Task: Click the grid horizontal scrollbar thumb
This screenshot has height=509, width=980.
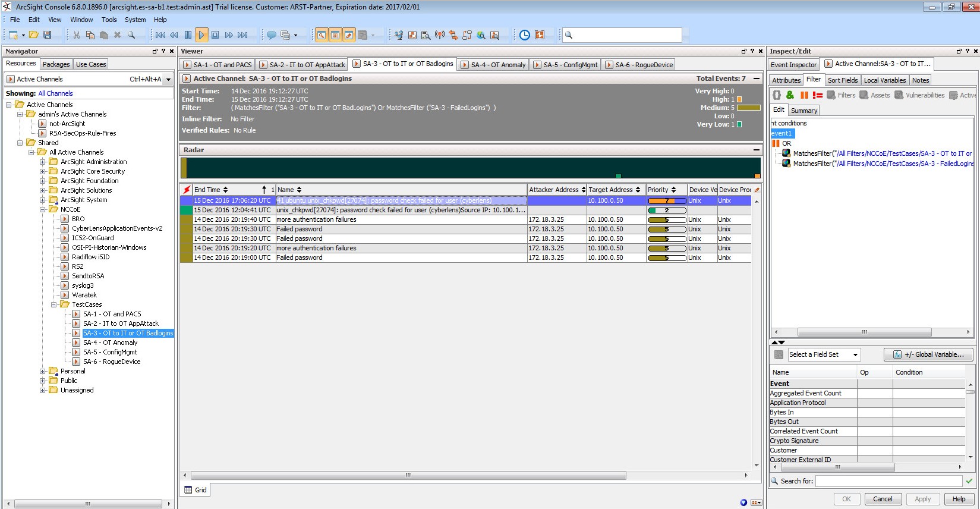Action: (408, 475)
